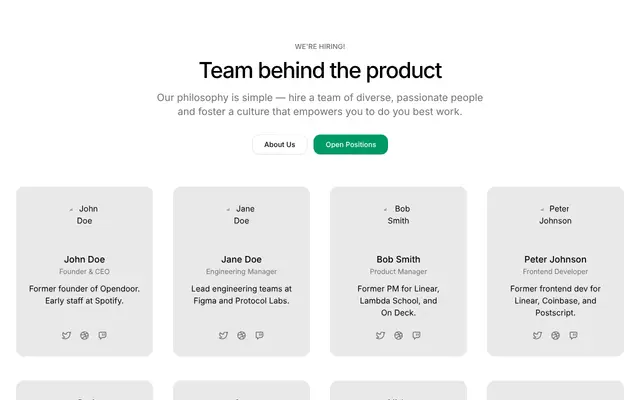Click Peter Johnson's message chat icon
Viewport: 640px width, 400px height.
click(x=573, y=336)
